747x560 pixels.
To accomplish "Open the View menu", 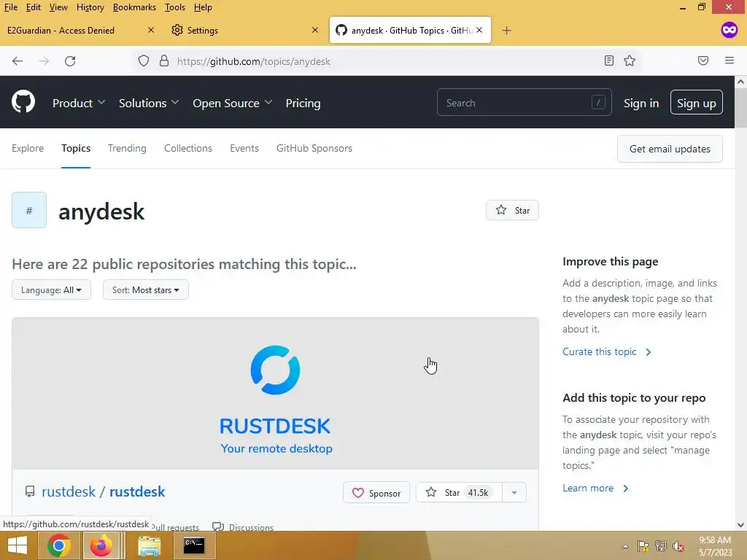I will [58, 7].
